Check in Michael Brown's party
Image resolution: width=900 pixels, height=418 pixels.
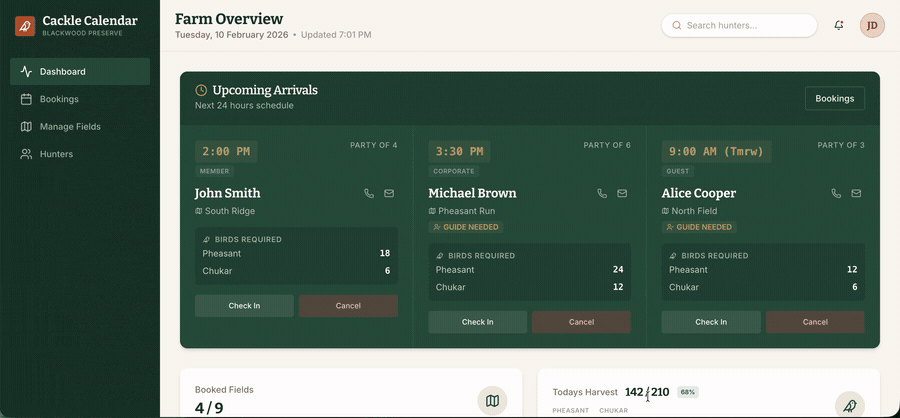(x=478, y=322)
